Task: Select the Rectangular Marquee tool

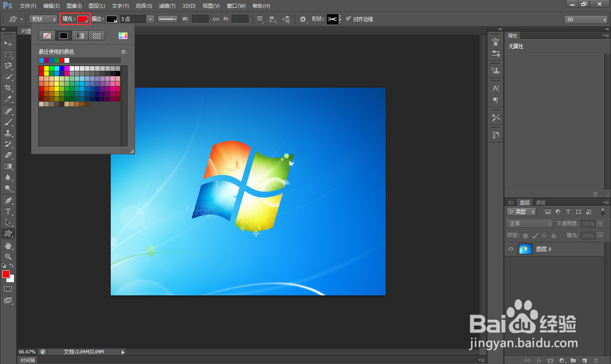Action: point(8,55)
